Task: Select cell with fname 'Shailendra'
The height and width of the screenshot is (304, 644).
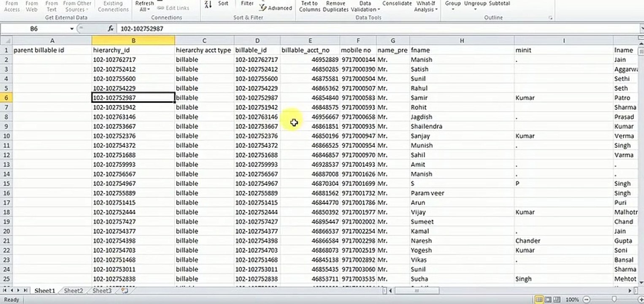Action: pyautogui.click(x=462, y=126)
